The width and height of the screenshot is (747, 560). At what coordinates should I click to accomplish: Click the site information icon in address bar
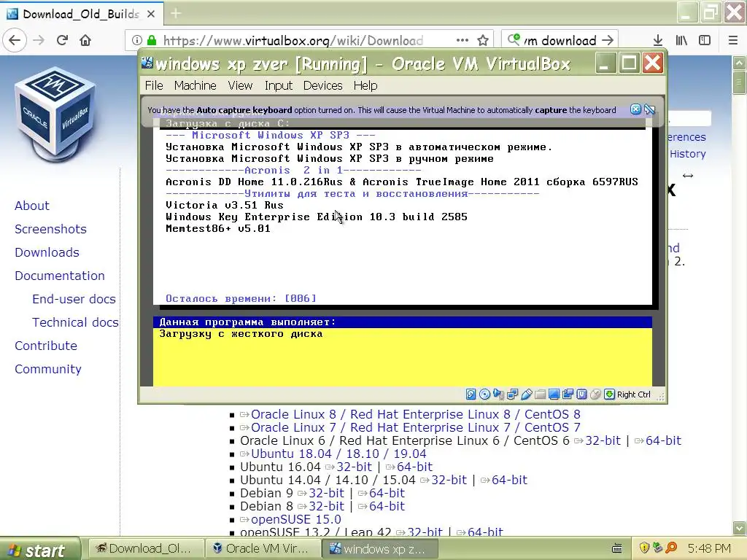tap(136, 40)
